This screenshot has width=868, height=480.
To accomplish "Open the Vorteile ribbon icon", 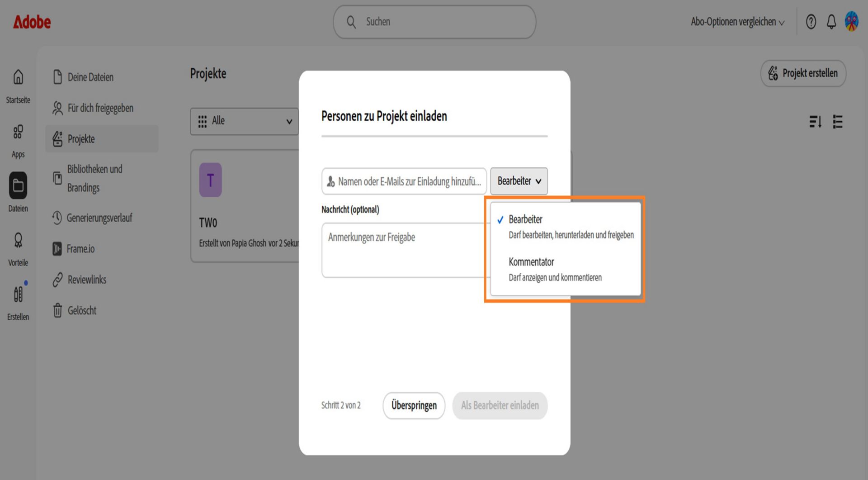I will click(18, 240).
